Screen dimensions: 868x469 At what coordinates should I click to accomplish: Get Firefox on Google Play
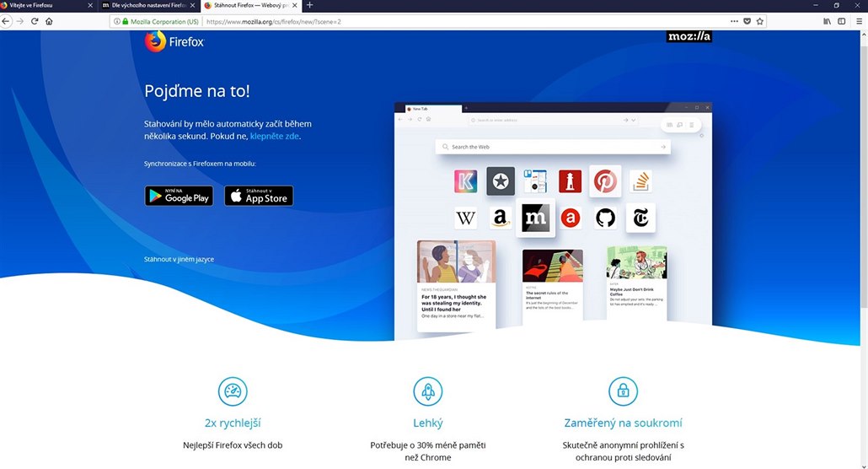click(x=179, y=196)
